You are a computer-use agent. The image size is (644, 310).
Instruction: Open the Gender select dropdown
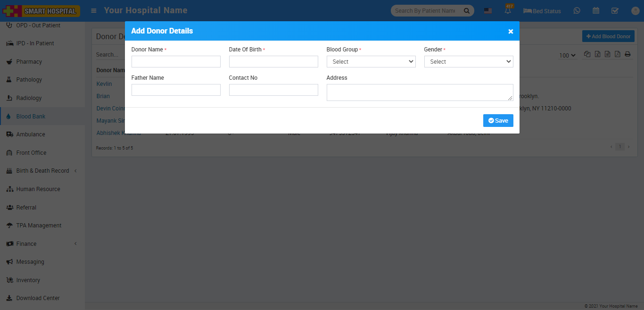(469, 62)
